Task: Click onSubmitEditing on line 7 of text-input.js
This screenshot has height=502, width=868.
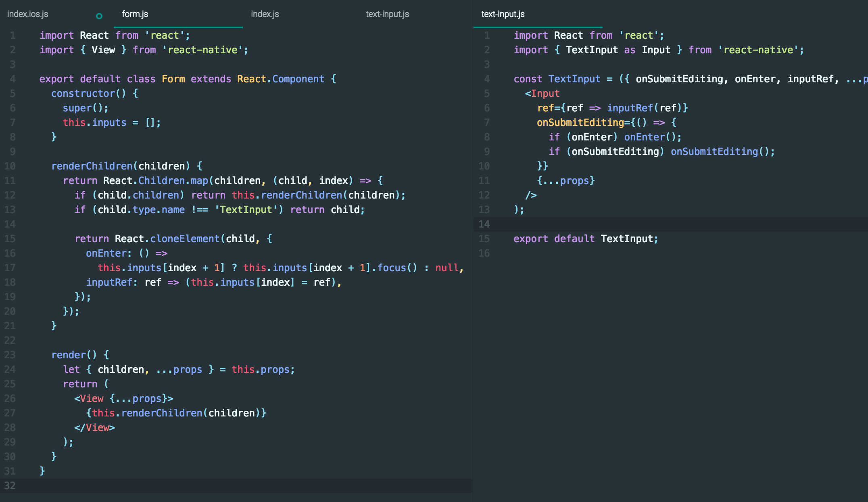Action: point(581,122)
